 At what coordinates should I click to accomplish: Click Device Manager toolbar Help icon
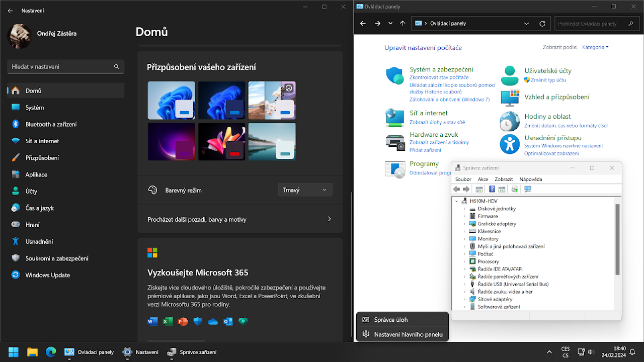pyautogui.click(x=492, y=190)
